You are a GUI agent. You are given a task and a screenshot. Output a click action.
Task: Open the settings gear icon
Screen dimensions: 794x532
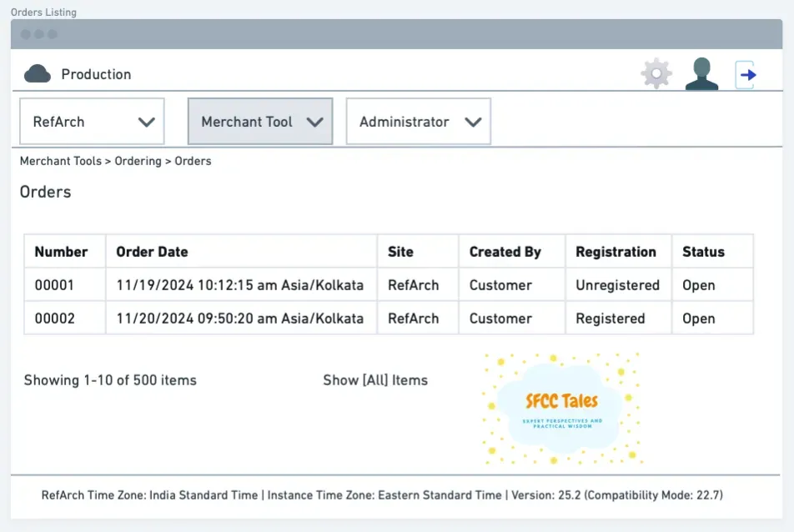coord(656,73)
